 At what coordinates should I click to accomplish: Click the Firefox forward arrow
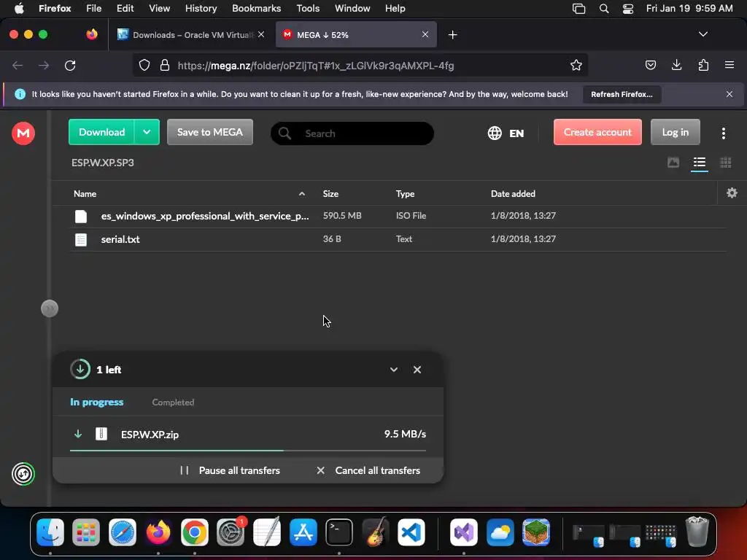click(x=44, y=66)
